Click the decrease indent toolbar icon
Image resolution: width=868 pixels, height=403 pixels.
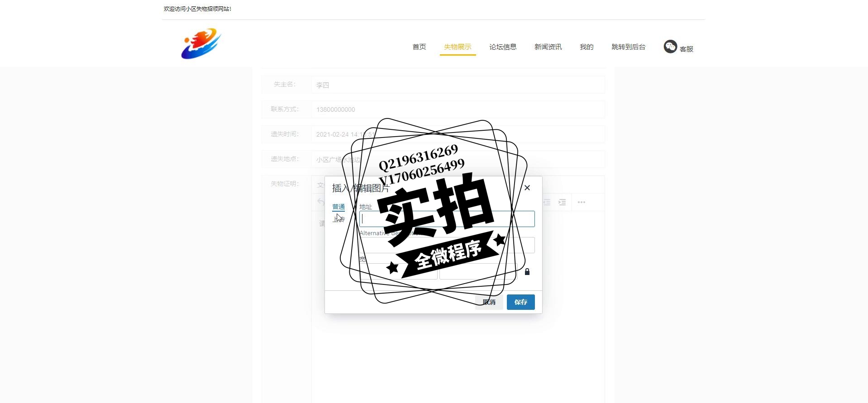(x=547, y=202)
